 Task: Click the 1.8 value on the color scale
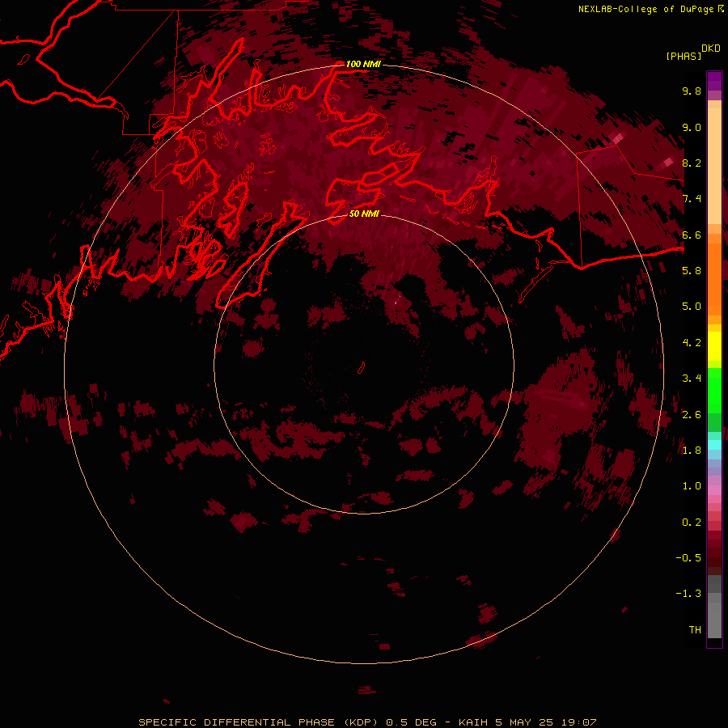[x=692, y=450]
